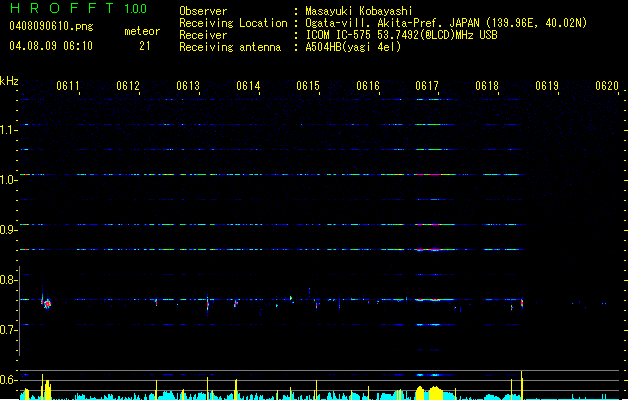Click the 1.1 kHz frequency label

(8, 130)
